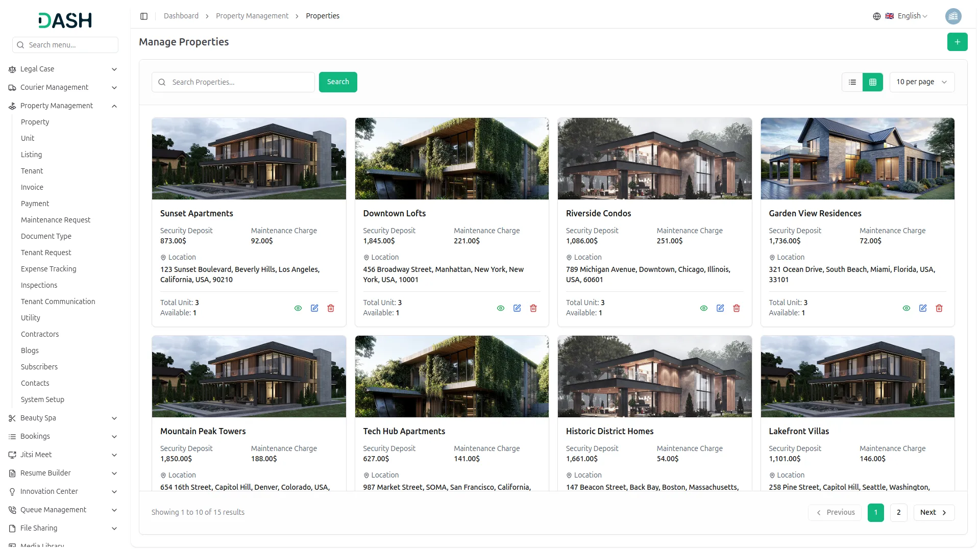Screen dimensions: 980x551
Task: Open the Tenant Request menu item
Action: point(46,253)
